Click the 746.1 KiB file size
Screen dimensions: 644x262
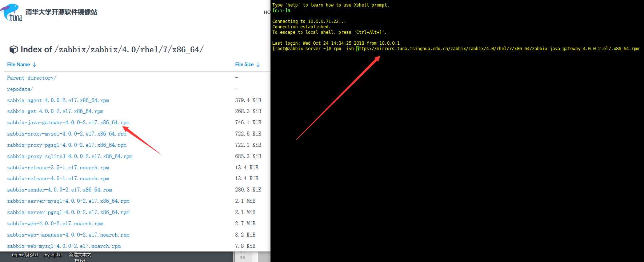248,122
